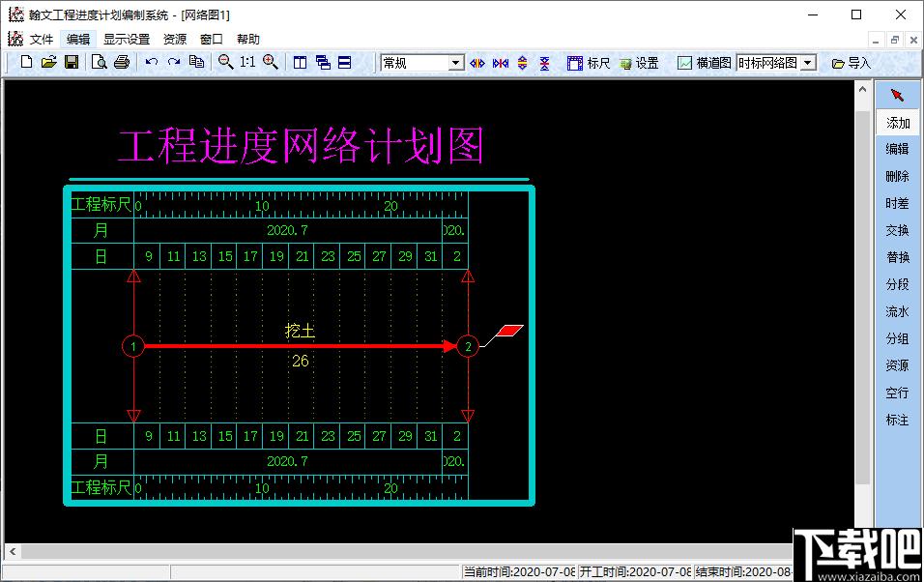Restore the inner document window

895,40
